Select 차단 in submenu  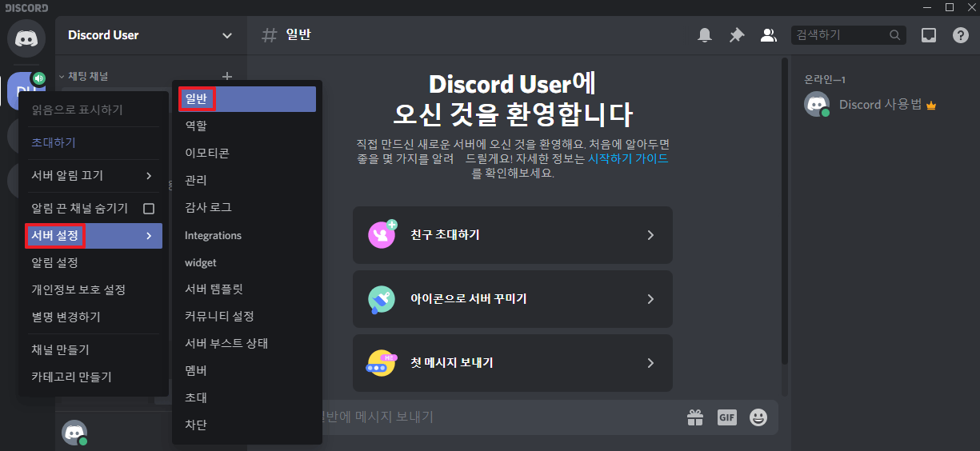pos(247,425)
